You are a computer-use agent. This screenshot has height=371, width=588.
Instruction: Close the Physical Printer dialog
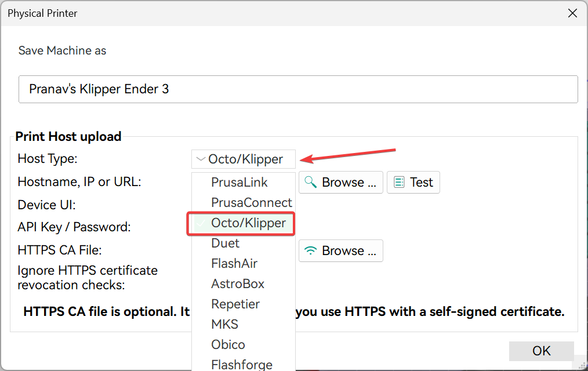coord(572,13)
